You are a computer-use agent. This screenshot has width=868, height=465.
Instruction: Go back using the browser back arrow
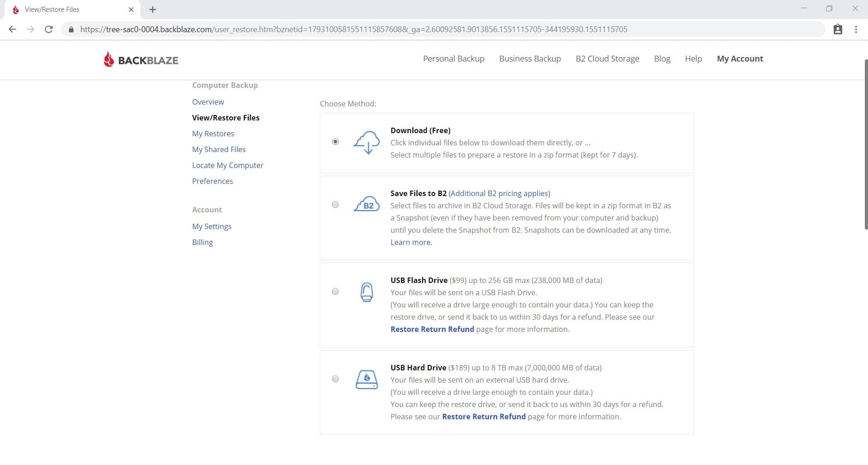(13, 29)
